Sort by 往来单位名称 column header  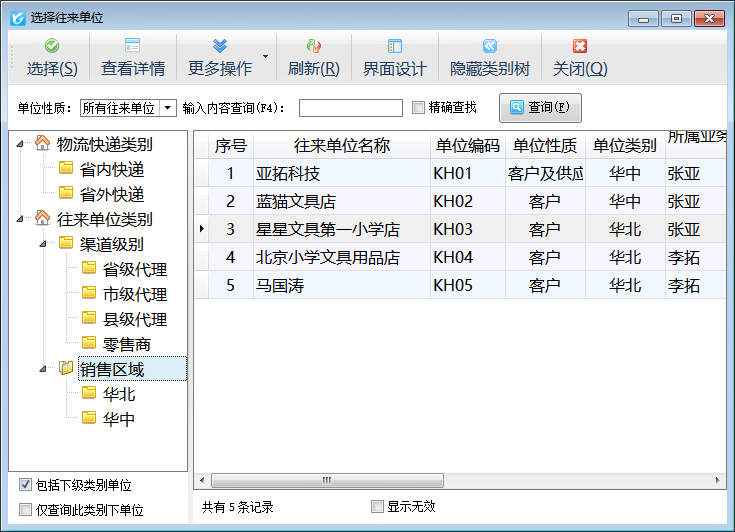pyautogui.click(x=341, y=145)
